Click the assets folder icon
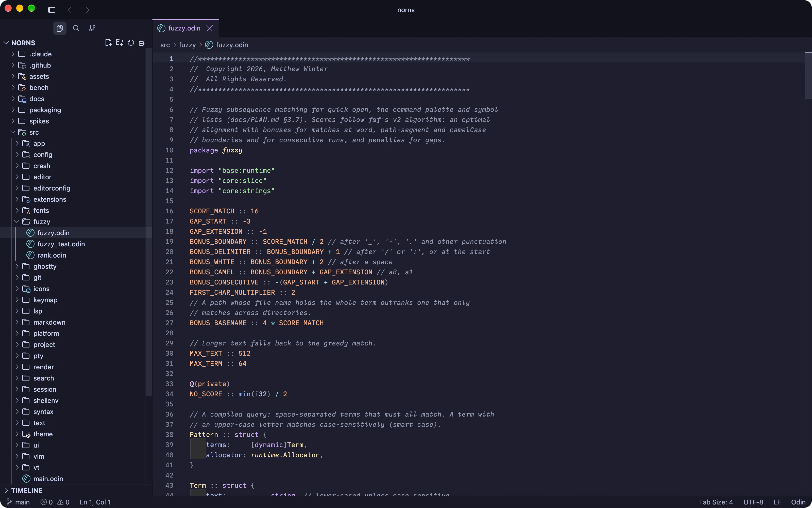The width and height of the screenshot is (812, 508). (22, 77)
